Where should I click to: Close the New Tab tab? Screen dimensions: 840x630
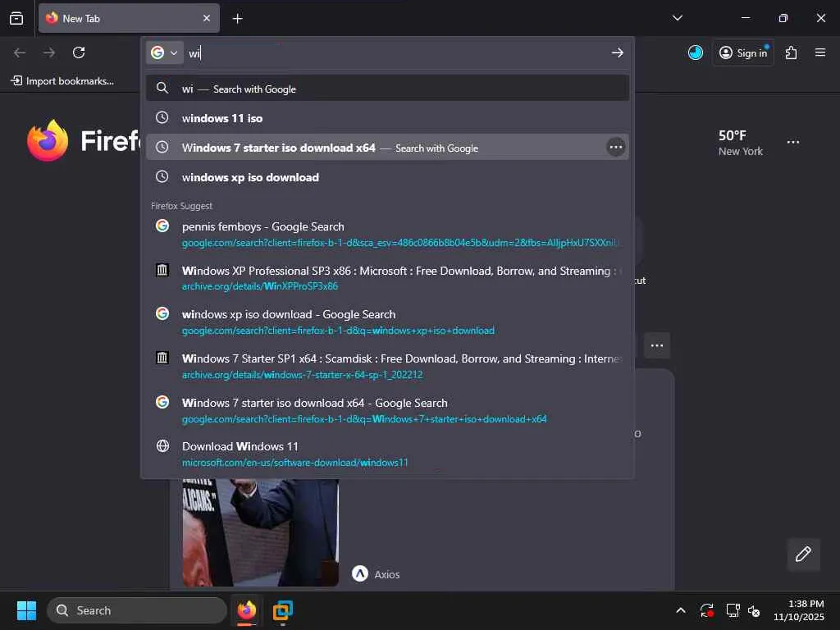[x=206, y=18]
